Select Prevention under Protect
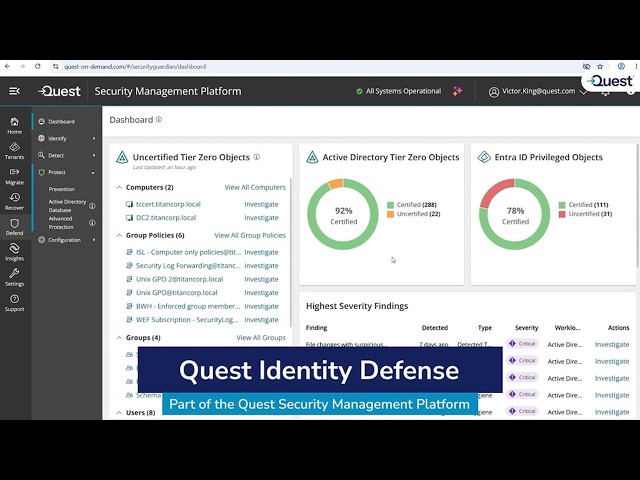 (62, 189)
